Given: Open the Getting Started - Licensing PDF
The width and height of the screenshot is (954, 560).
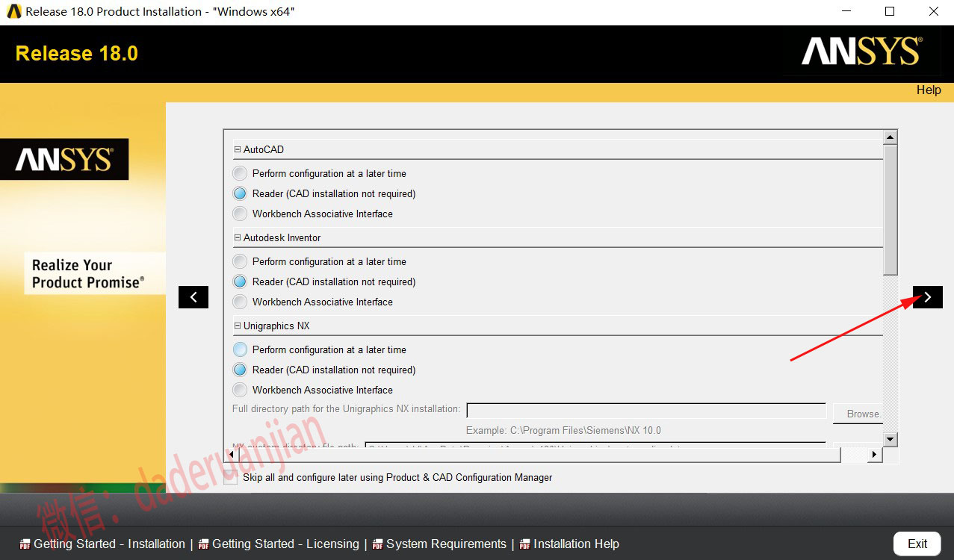Looking at the screenshot, I should (x=285, y=544).
